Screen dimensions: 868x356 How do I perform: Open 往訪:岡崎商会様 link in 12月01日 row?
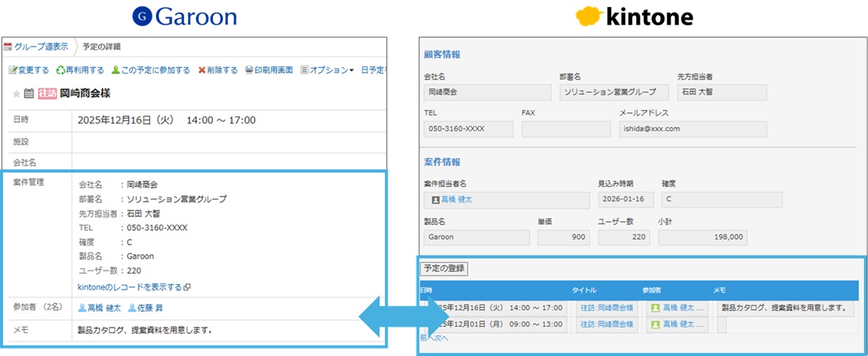[607, 324]
